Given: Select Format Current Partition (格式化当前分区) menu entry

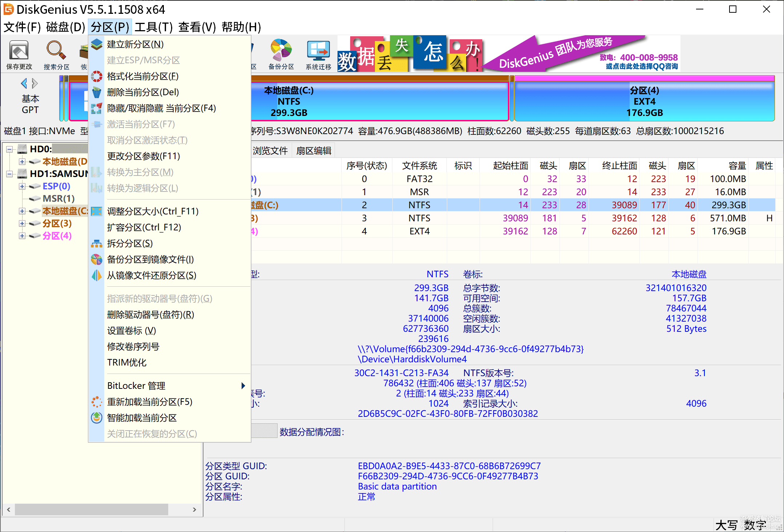Looking at the screenshot, I should pos(142,76).
